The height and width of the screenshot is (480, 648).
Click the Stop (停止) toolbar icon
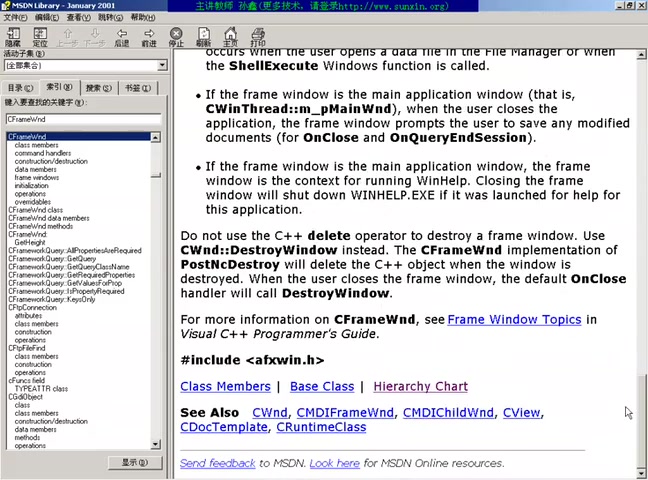point(176,37)
